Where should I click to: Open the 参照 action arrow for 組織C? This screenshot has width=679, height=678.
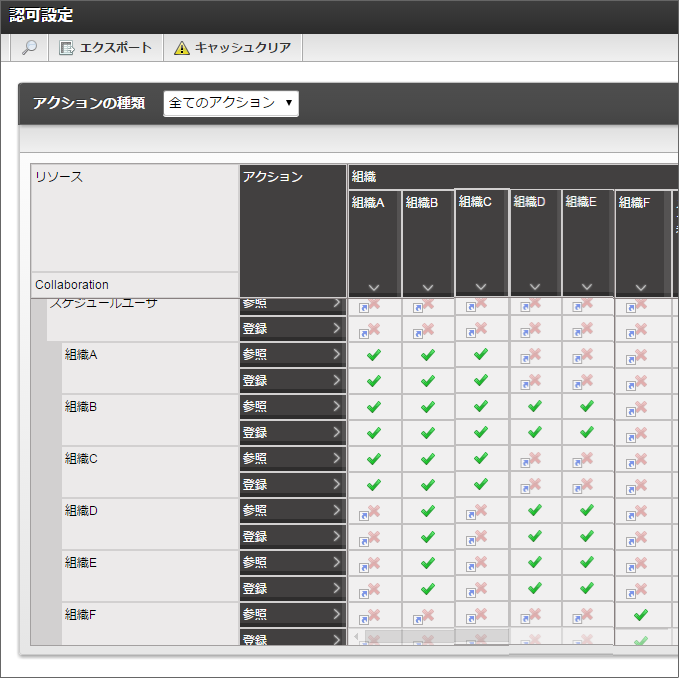[336, 458]
